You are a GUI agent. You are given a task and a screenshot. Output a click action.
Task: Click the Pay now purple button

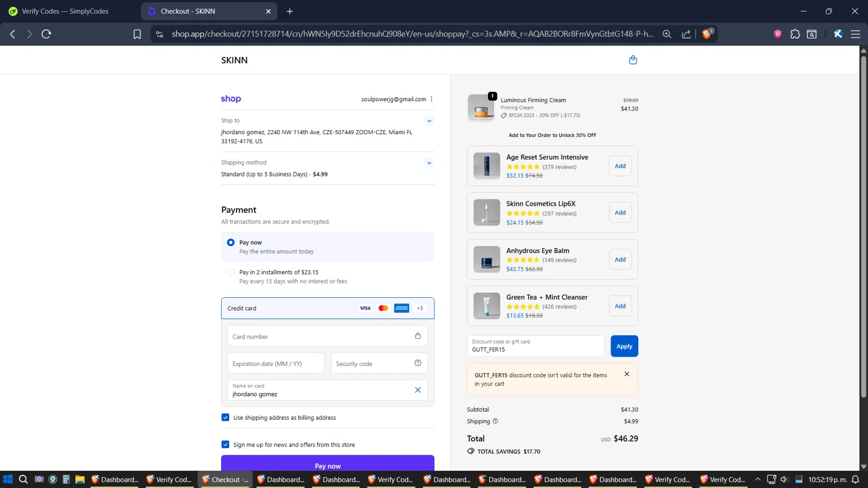click(x=328, y=464)
